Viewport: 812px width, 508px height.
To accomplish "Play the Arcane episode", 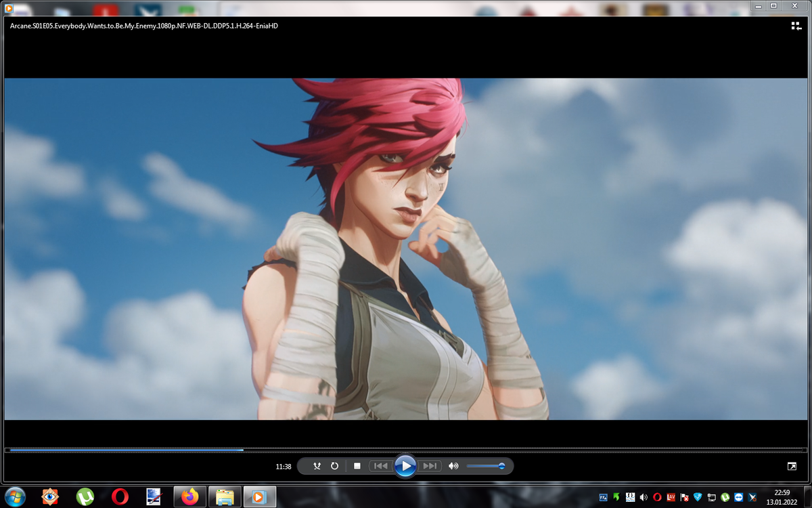I will [405, 466].
